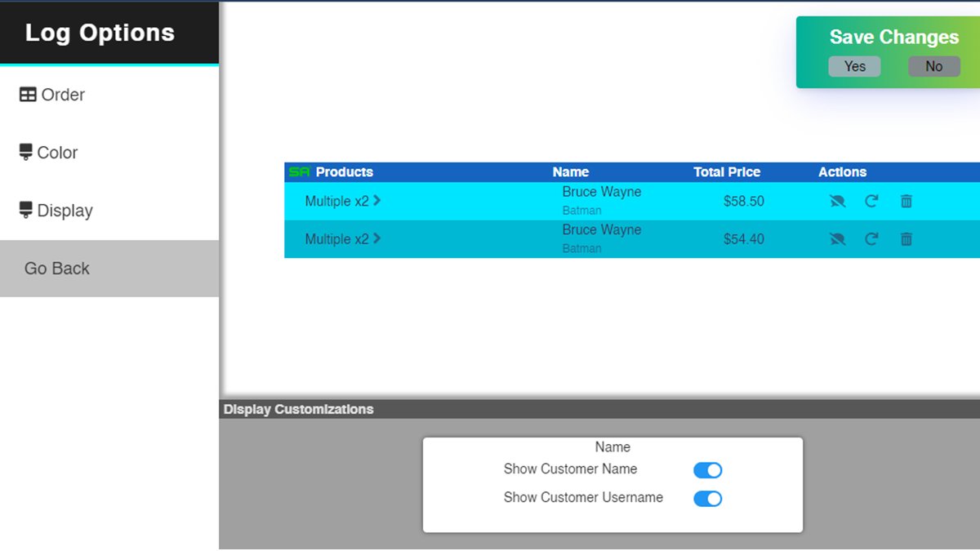Click the $54.40 total price
This screenshot has width=980, height=551.
click(744, 239)
